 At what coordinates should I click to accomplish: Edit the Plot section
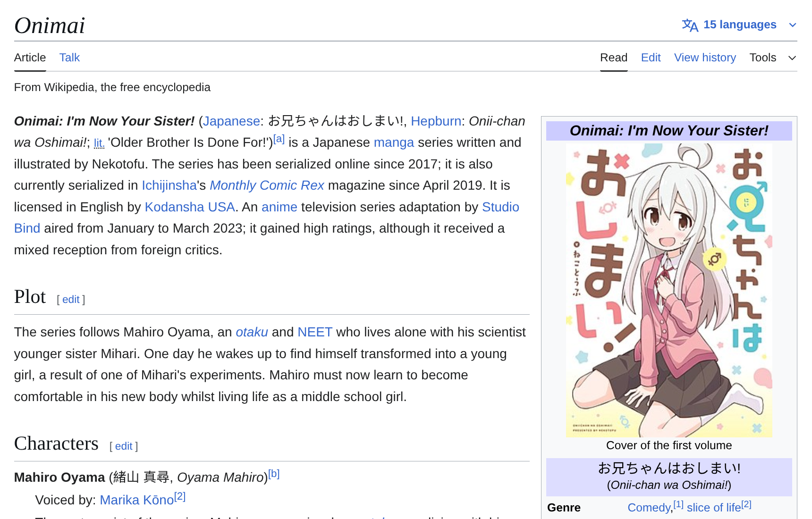(71, 300)
